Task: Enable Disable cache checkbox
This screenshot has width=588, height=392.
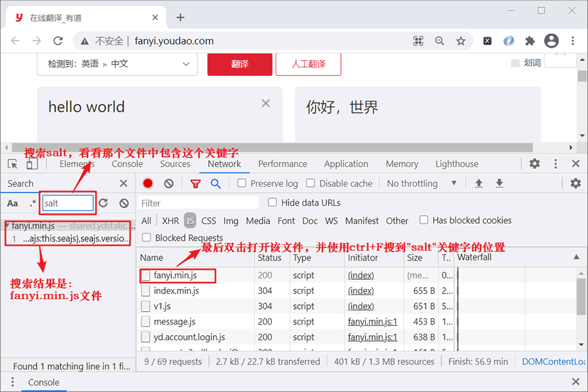Action: click(310, 183)
